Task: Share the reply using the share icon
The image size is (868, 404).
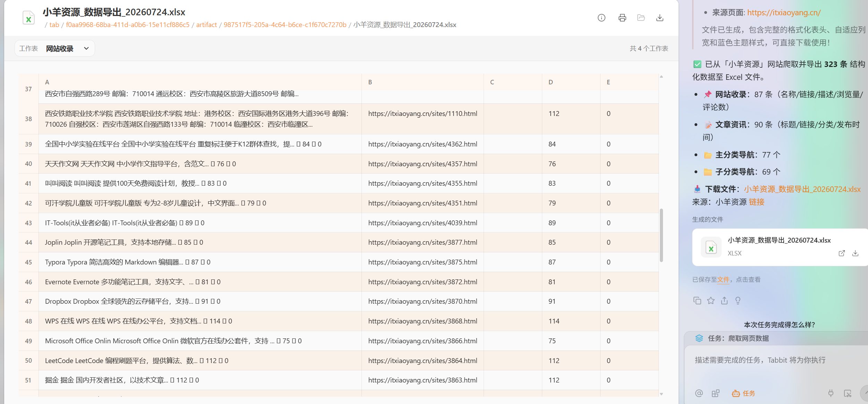Action: [x=724, y=301]
